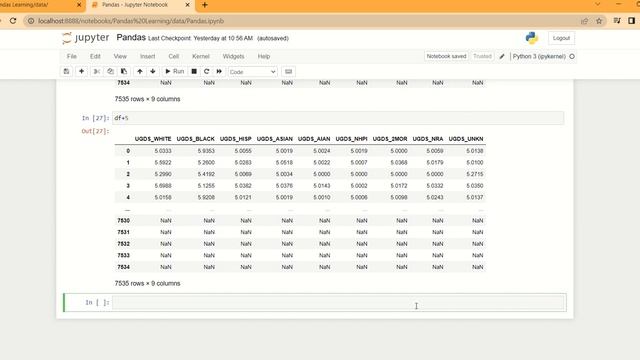Click the 5.0333 value in row 0

[x=163, y=151]
